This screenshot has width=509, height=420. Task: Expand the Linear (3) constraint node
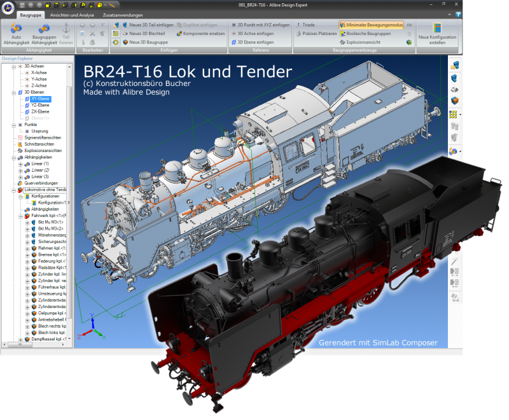tap(20, 177)
